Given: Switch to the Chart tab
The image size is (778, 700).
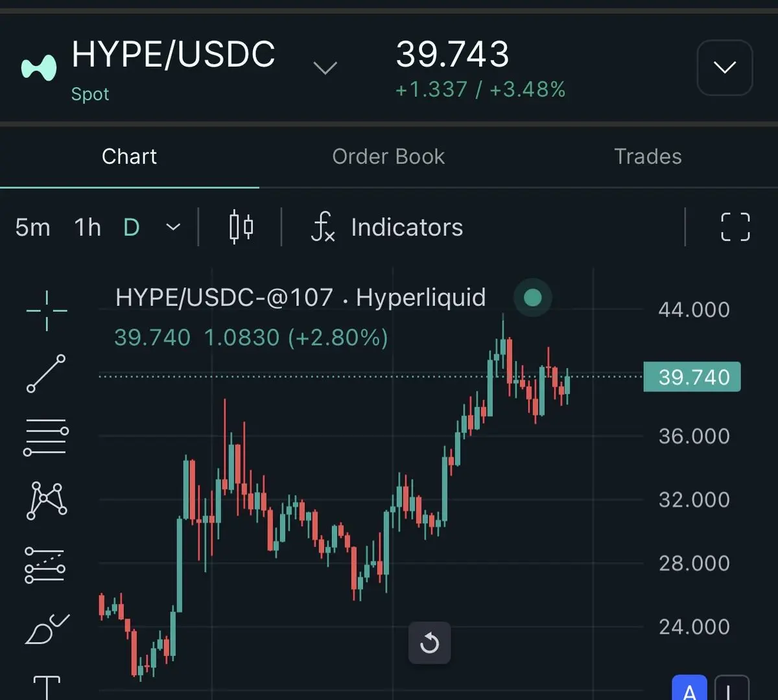Looking at the screenshot, I should coord(129,156).
